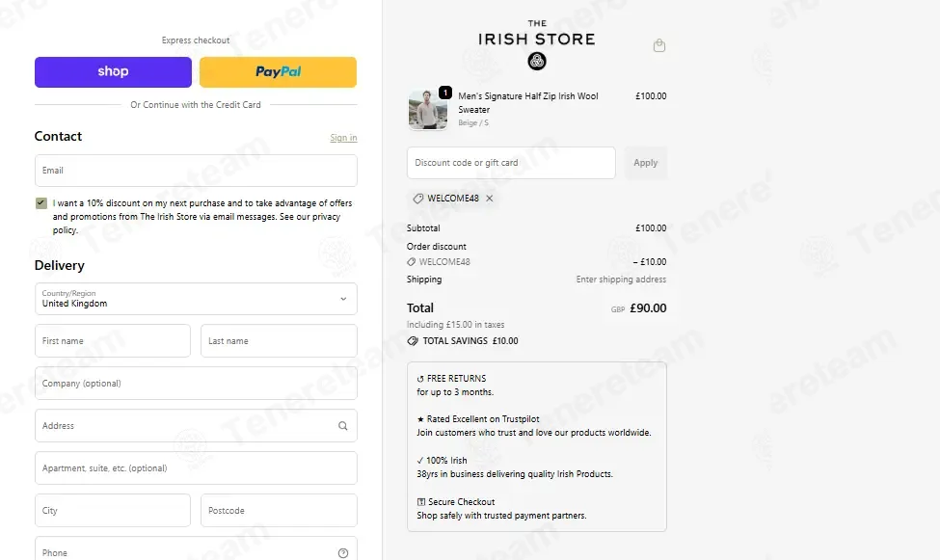Apply the discount code

coord(646,163)
